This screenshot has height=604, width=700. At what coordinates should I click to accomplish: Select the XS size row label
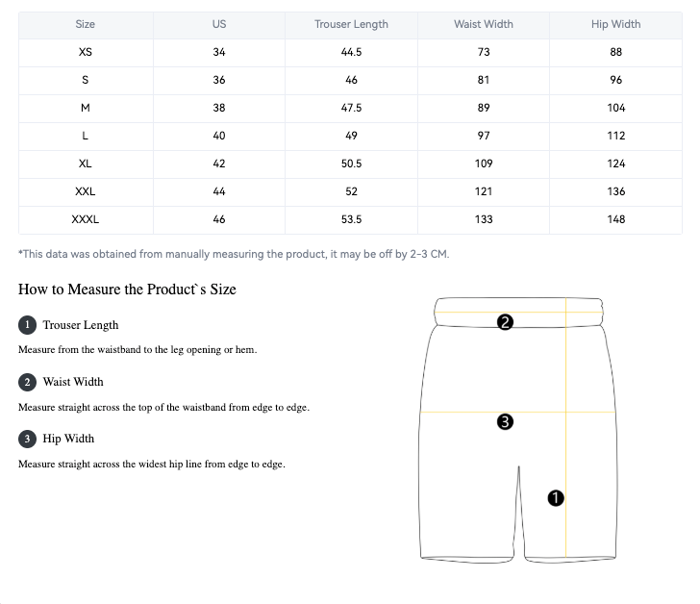coord(86,52)
